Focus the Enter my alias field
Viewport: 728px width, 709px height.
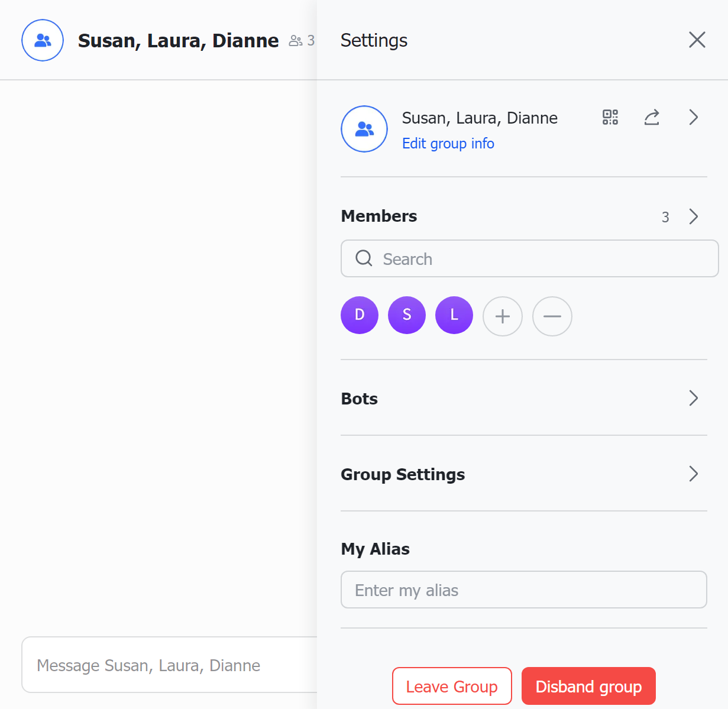523,590
